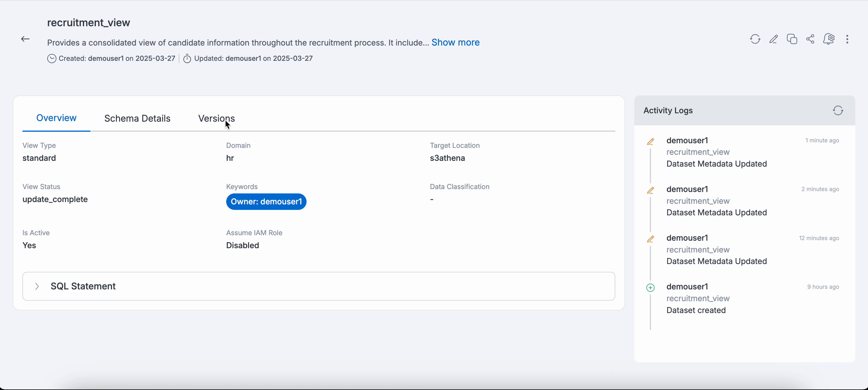Refresh the recruitment_view dataset details
868x390 pixels.
pos(755,39)
